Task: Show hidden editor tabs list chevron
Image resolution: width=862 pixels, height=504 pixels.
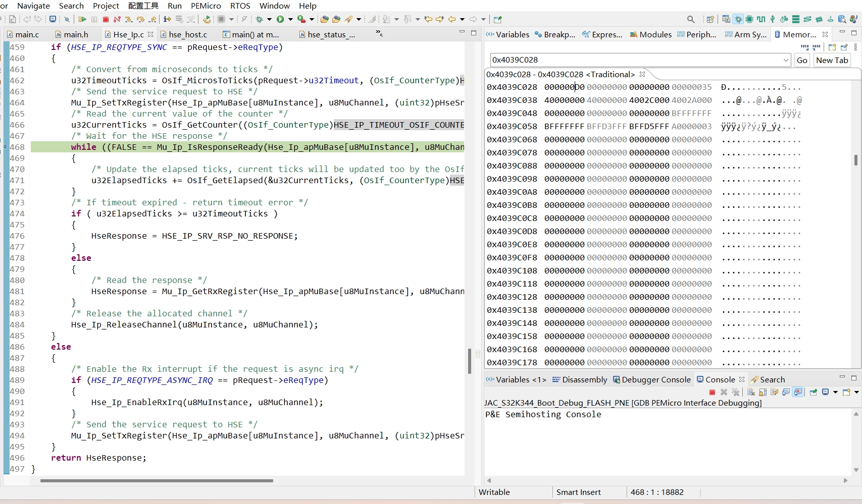Action: tap(379, 34)
